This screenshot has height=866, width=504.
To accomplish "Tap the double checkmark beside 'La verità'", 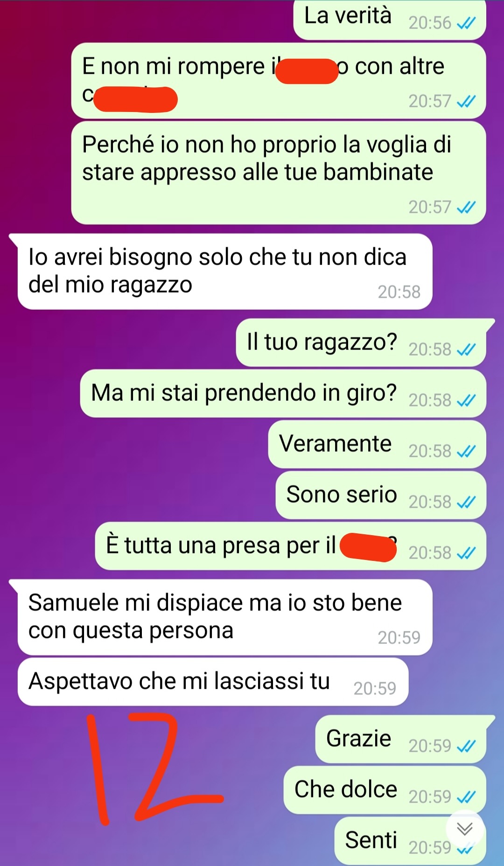I will (466, 23).
